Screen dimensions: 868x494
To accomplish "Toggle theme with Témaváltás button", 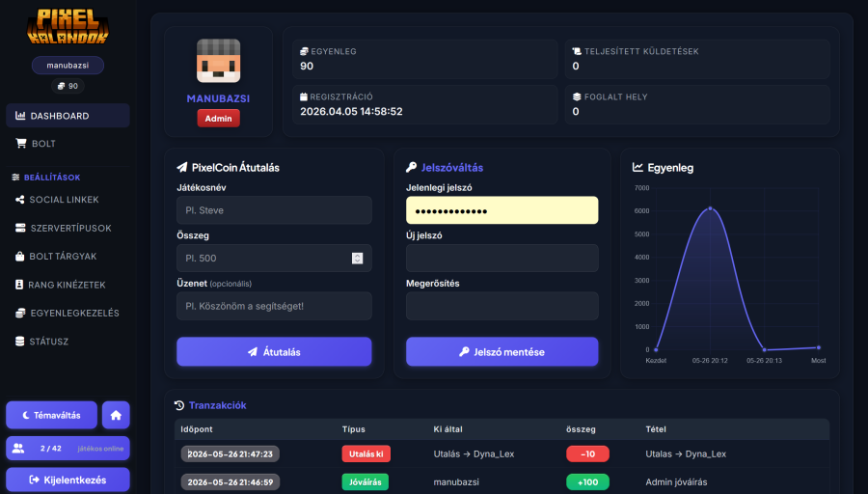I will [x=51, y=415].
